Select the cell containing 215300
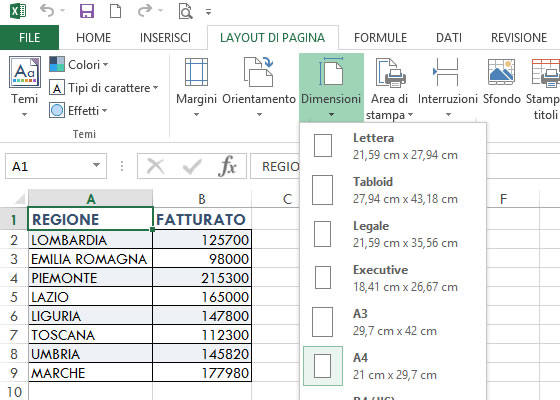Screen dimensions: 560x400 202,278
